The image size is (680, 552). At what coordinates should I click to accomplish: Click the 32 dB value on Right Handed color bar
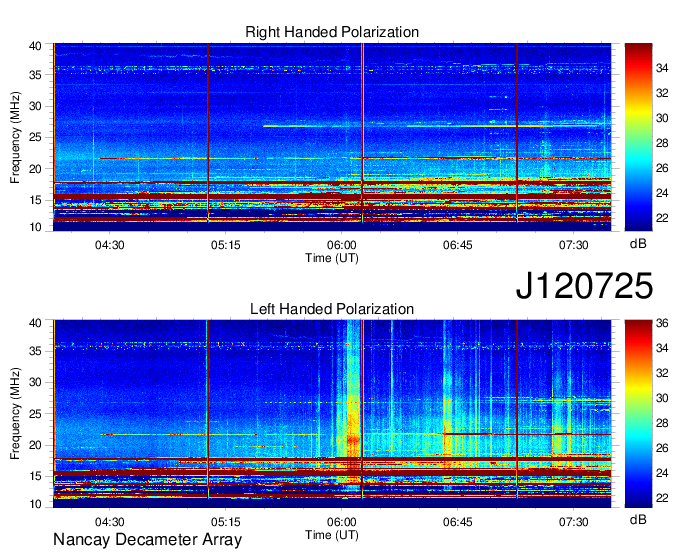click(662, 93)
